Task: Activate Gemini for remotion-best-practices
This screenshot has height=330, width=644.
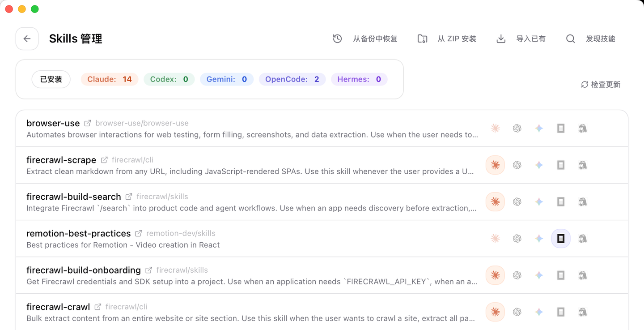Action: (x=539, y=239)
